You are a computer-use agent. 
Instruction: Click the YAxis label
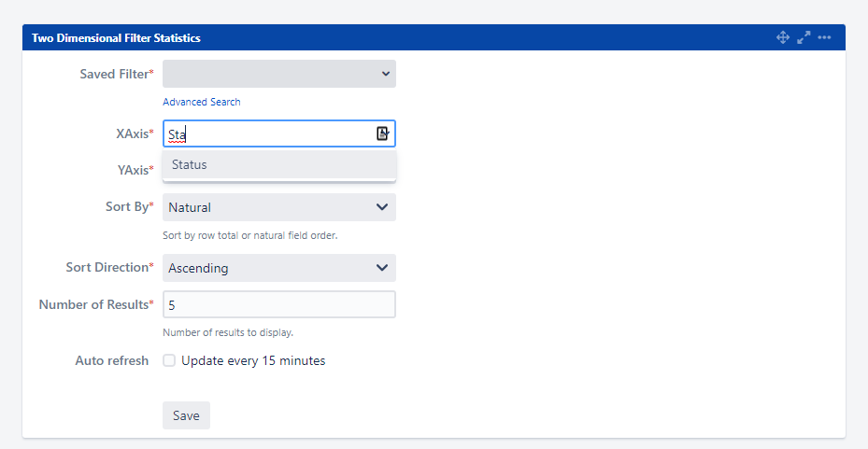pos(135,170)
